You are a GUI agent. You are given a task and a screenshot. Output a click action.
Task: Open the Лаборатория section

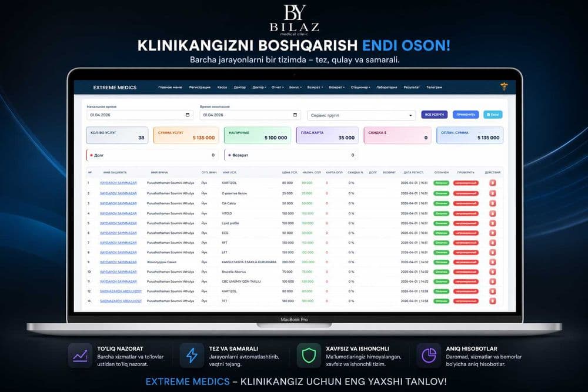387,88
